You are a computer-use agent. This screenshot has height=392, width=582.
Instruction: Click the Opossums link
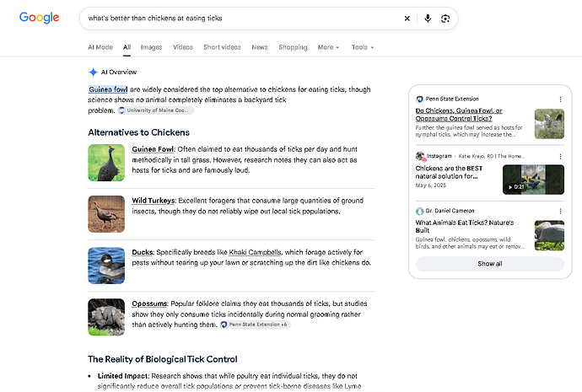tap(149, 303)
